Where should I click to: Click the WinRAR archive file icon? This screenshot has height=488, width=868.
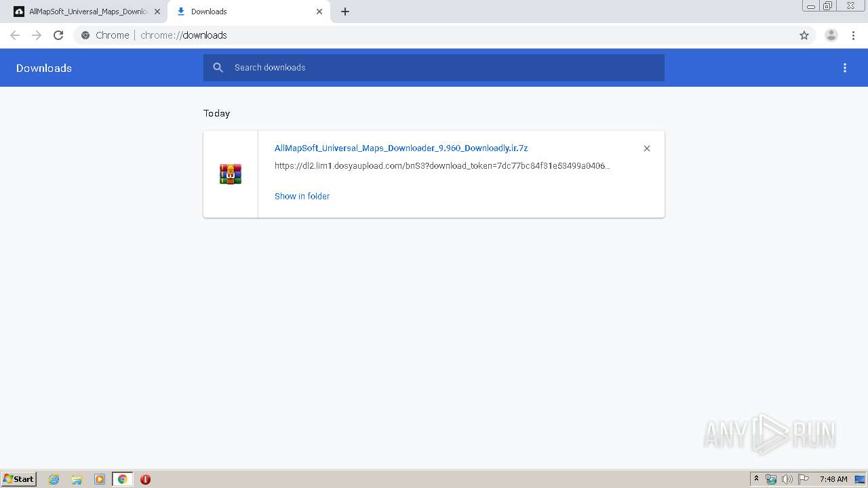point(231,174)
